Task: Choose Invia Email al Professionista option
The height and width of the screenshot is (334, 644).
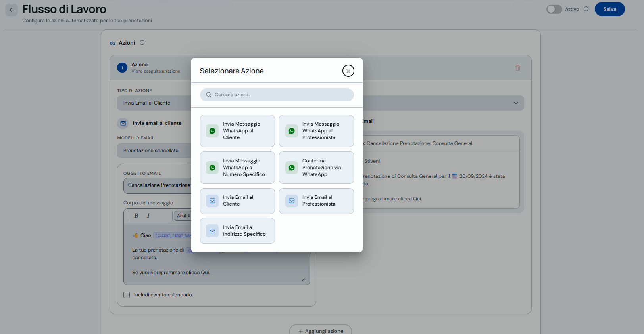Action: click(316, 201)
